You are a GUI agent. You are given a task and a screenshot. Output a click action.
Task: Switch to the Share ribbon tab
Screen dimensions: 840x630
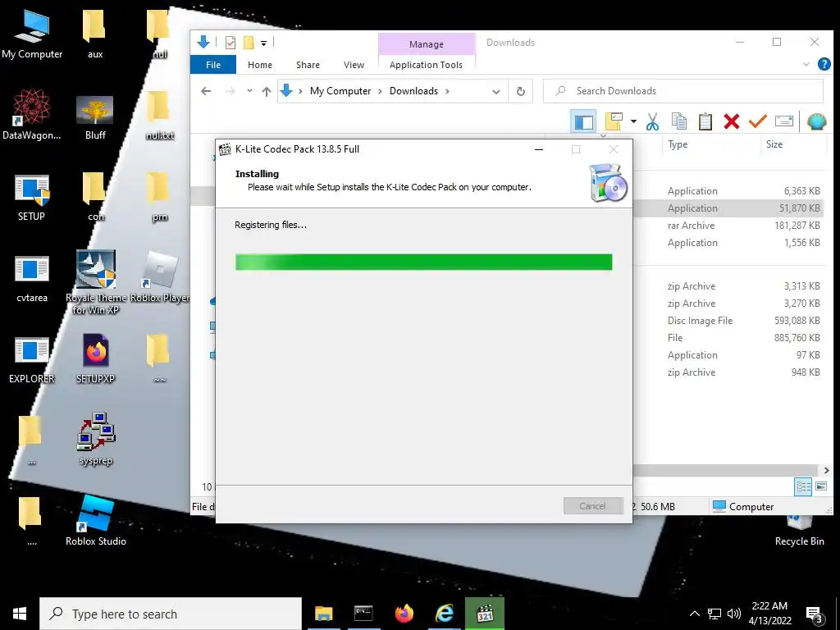tap(308, 65)
